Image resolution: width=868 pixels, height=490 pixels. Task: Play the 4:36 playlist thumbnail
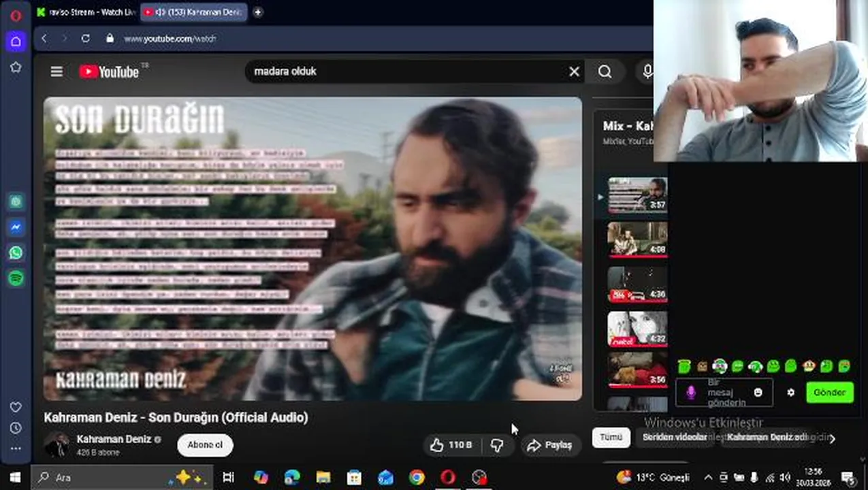point(637,284)
